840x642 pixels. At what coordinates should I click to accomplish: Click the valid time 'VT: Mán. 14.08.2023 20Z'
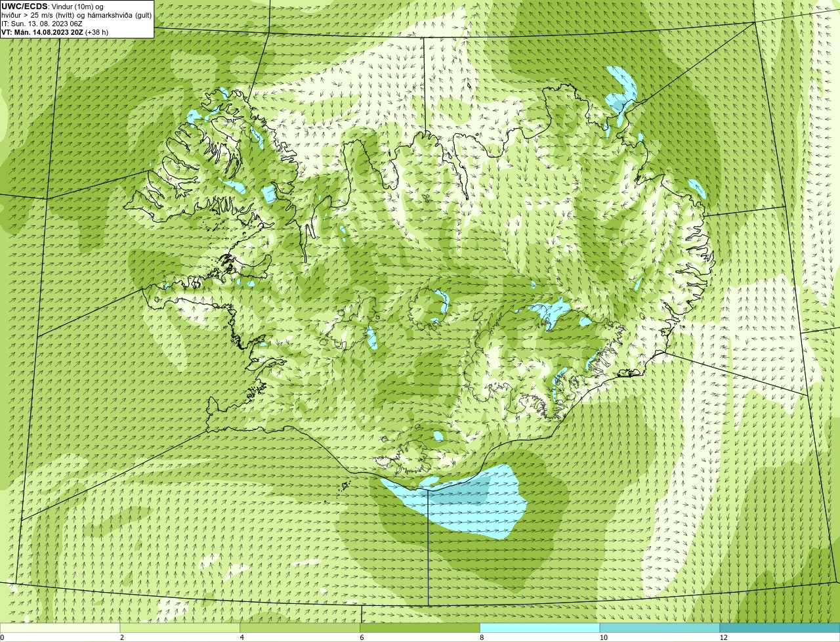(42, 32)
